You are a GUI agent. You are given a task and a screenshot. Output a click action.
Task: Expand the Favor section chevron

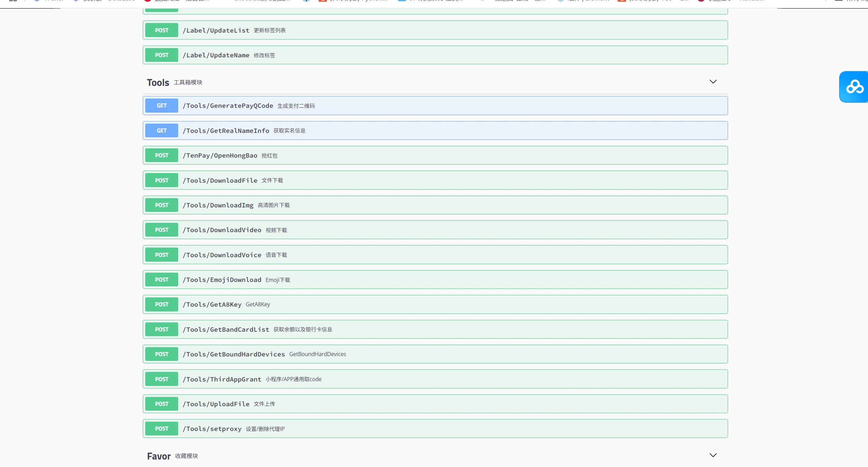point(713,455)
